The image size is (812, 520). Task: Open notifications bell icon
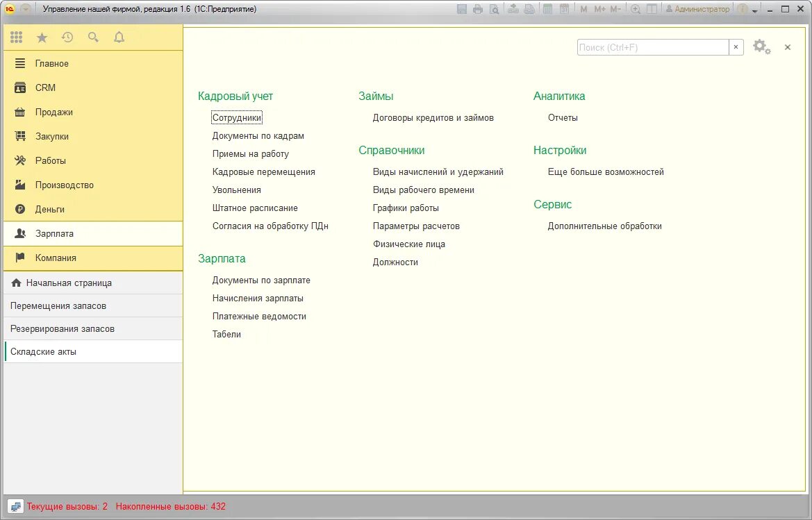point(119,37)
